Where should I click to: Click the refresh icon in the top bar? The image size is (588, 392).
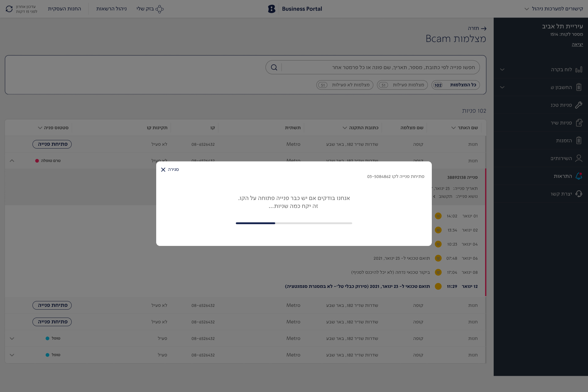[9, 9]
